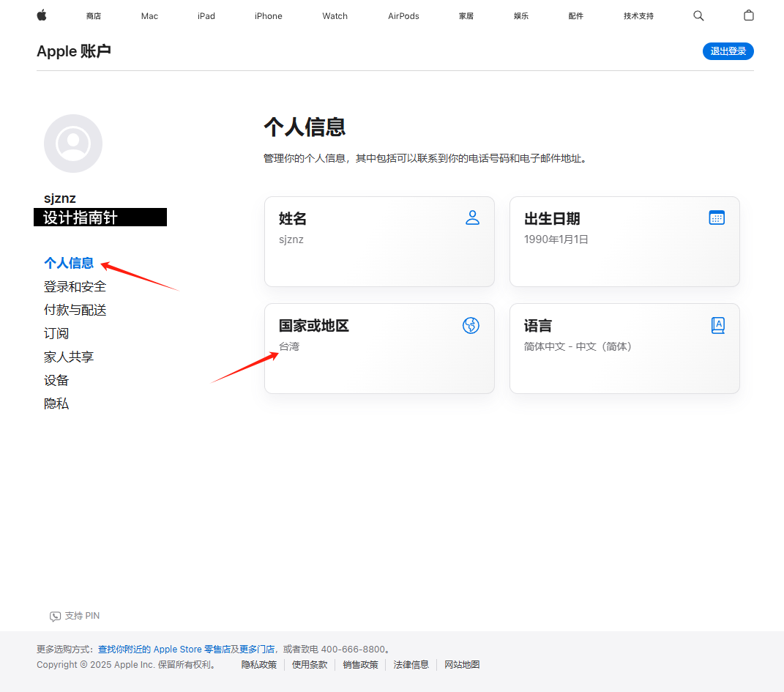Open the 商店 menu item
784x692 pixels.
pyautogui.click(x=94, y=16)
